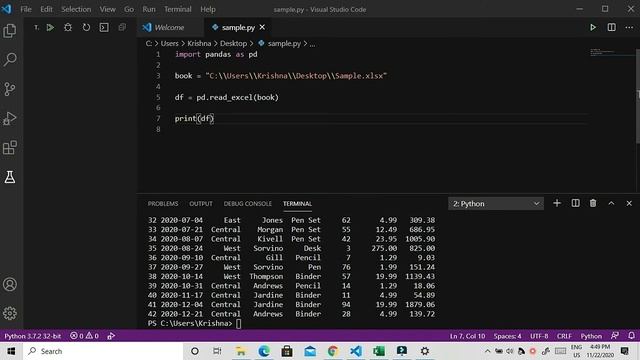This screenshot has height=360, width=640.
Task: Change indentation via Spaces: 4
Action: (507, 336)
